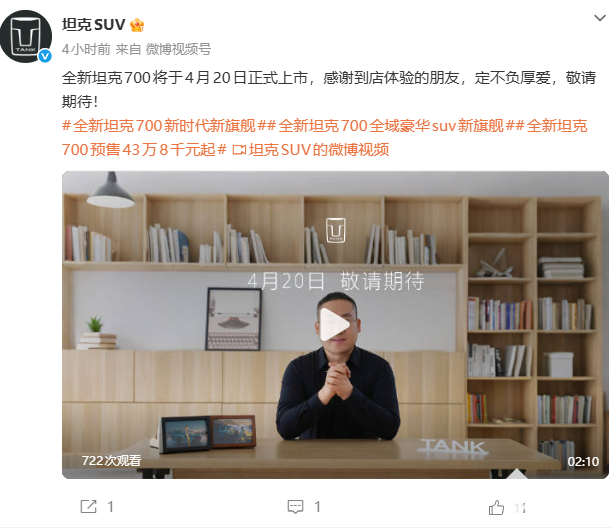Play the video with center play button

(x=334, y=324)
